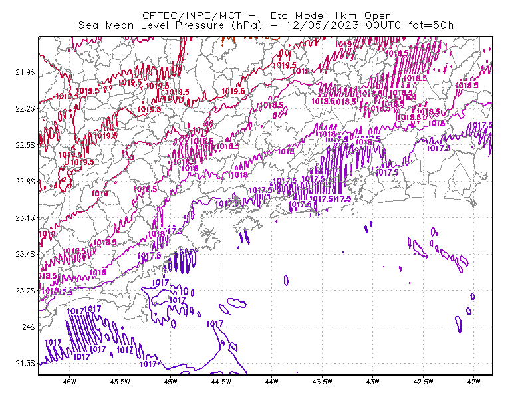Pick the 44W longitude axis label
The image size is (532, 411).
271,382
